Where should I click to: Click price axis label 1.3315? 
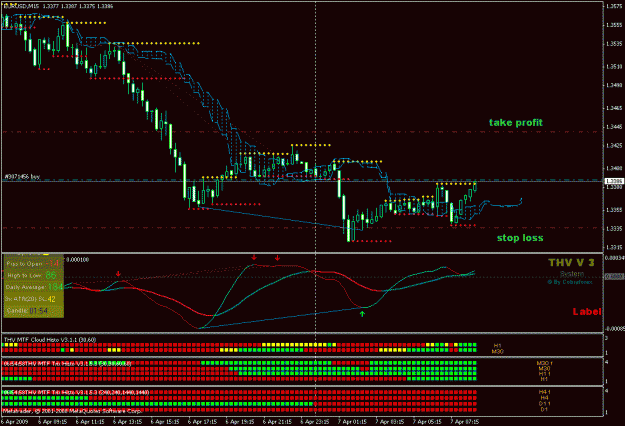[x=614, y=247]
